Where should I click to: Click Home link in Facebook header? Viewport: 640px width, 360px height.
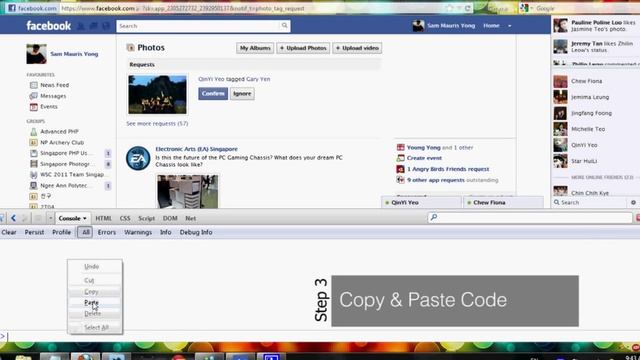tap(491, 26)
